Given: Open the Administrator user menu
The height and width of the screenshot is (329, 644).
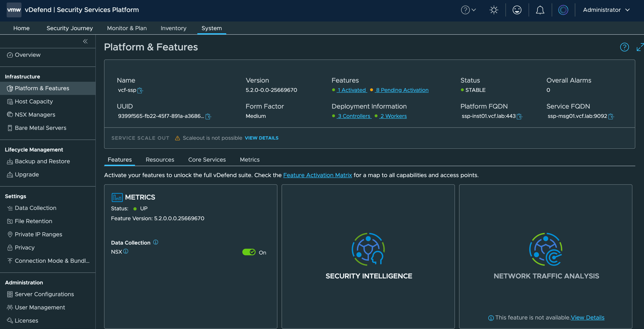Looking at the screenshot, I should point(606,10).
